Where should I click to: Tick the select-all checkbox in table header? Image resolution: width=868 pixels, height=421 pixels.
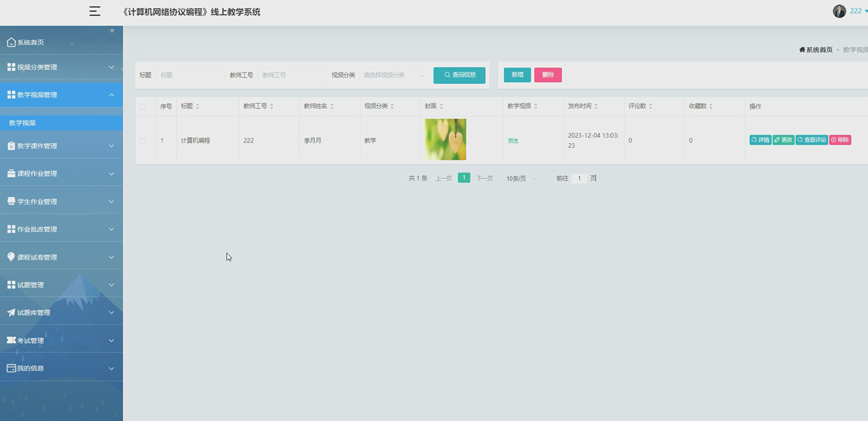click(143, 106)
